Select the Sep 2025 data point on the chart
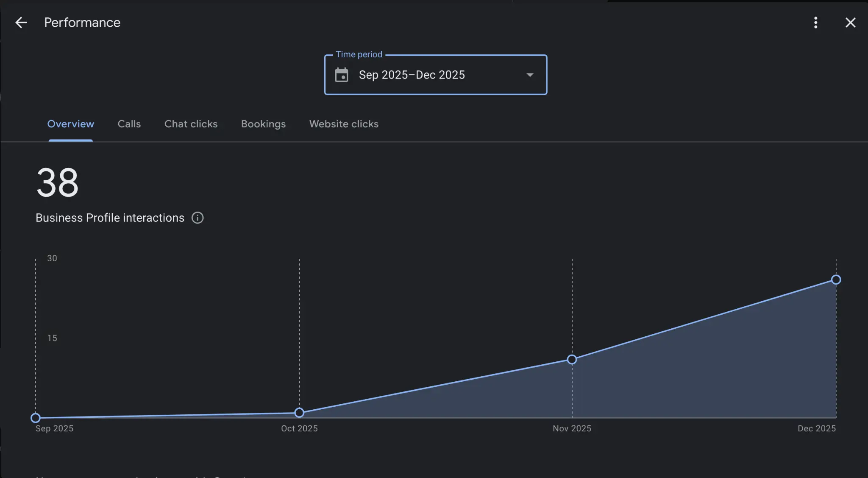The width and height of the screenshot is (868, 478). click(35, 418)
